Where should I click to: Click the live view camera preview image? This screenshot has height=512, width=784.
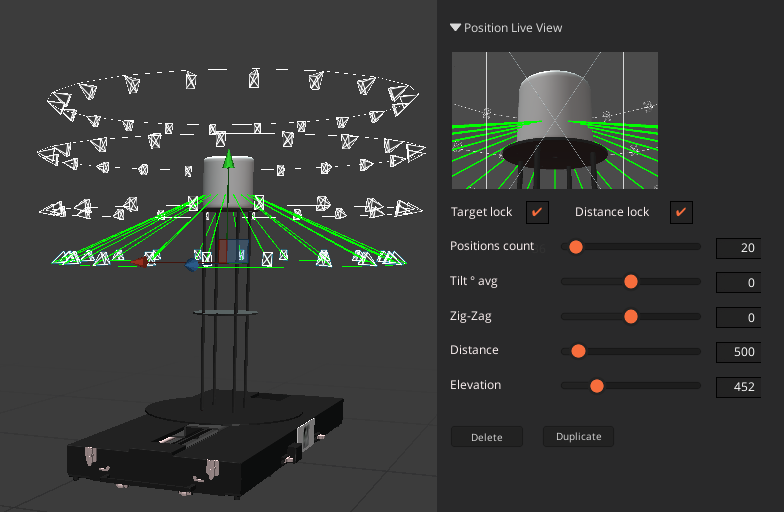(555, 120)
